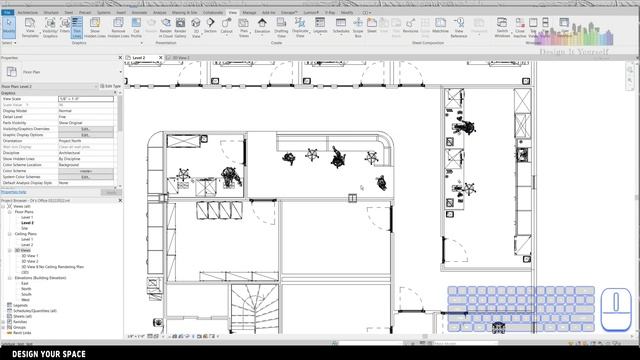Select the Elevation tool
Viewport: 640px width, 360px height.
click(262, 26)
